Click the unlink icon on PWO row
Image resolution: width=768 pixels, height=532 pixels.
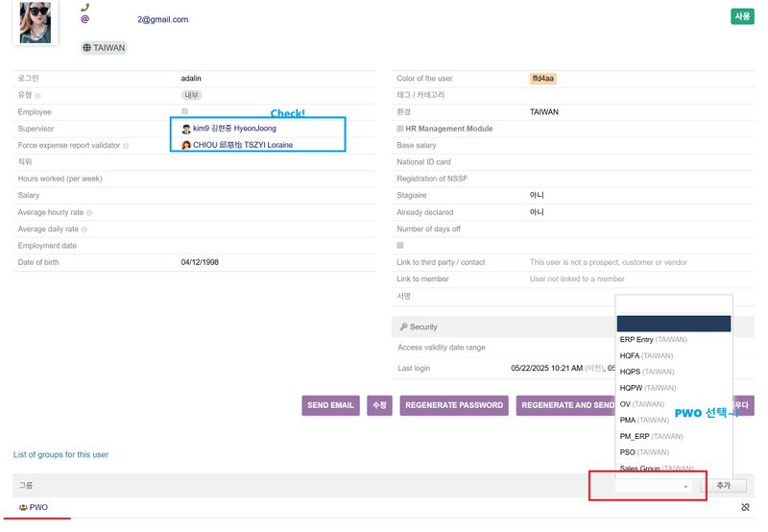point(745,507)
